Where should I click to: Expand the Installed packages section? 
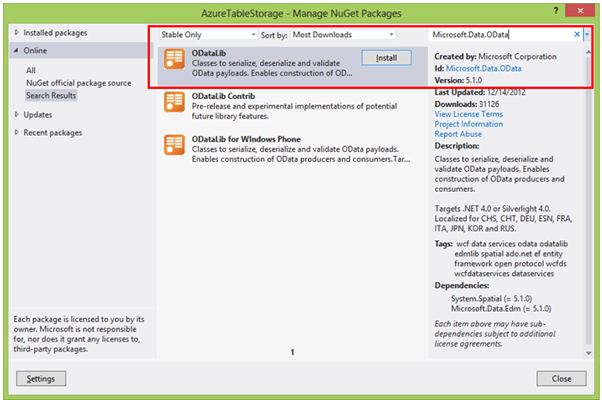coord(16,33)
